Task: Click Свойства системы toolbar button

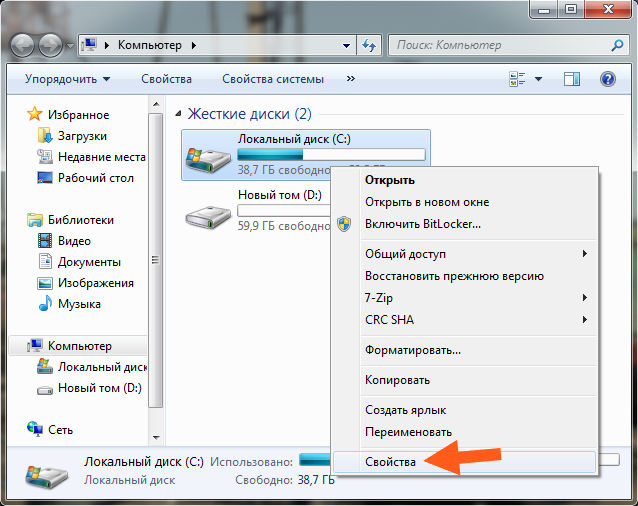Action: [273, 79]
